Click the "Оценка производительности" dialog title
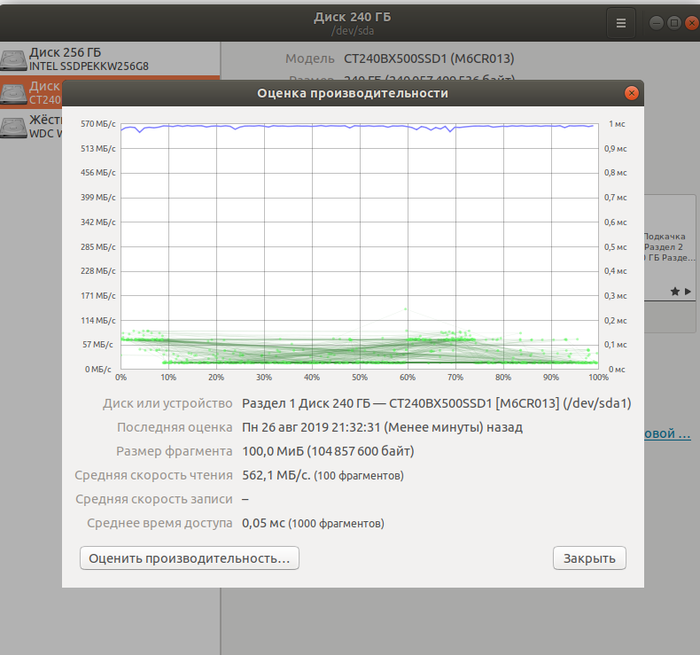Image resolution: width=700 pixels, height=655 pixels. pyautogui.click(x=353, y=93)
